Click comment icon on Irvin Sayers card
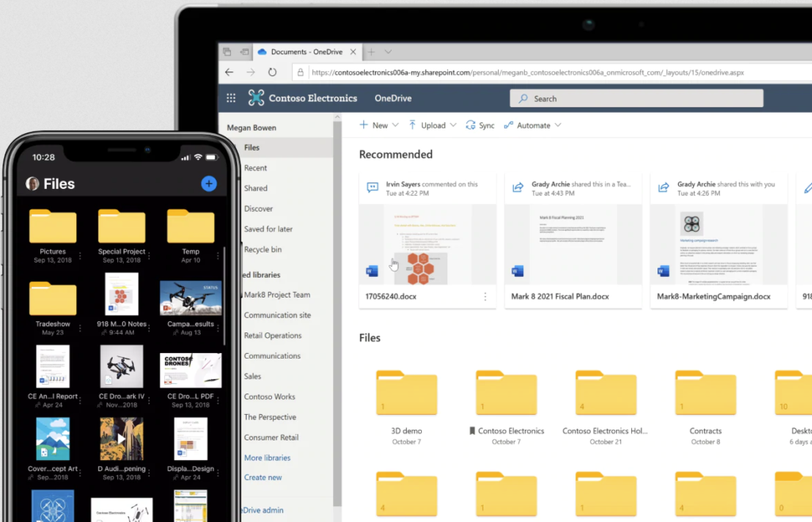This screenshot has height=522, width=812. [373, 187]
